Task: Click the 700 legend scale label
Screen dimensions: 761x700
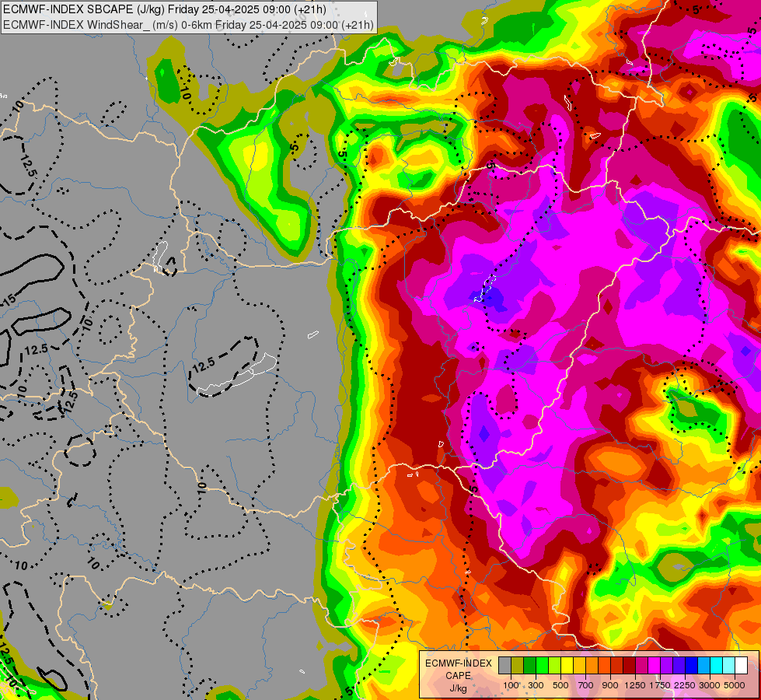Action: coord(586,685)
